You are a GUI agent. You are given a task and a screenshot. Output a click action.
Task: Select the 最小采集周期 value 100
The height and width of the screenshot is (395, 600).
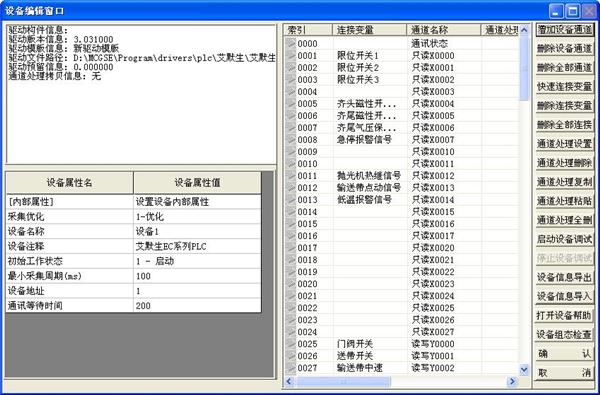[197, 276]
